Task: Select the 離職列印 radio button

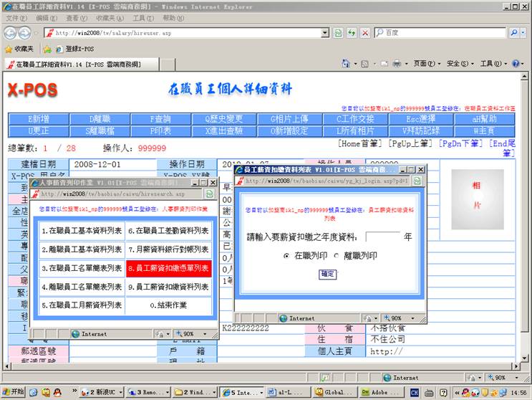Action: 337,255
